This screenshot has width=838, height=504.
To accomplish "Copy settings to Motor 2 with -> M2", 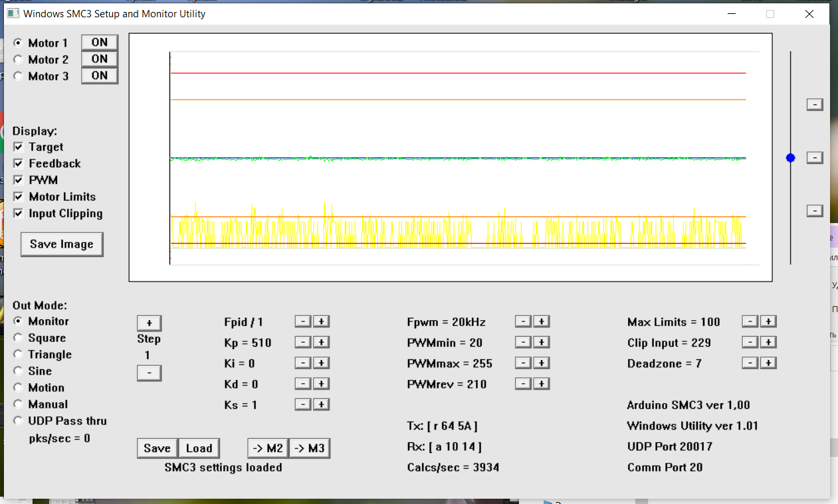I will pos(268,448).
